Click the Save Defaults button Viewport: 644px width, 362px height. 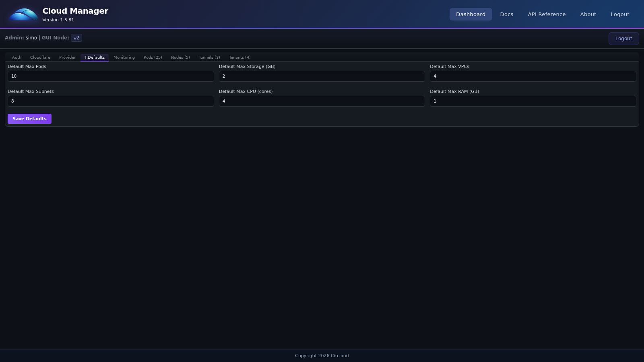pyautogui.click(x=29, y=119)
